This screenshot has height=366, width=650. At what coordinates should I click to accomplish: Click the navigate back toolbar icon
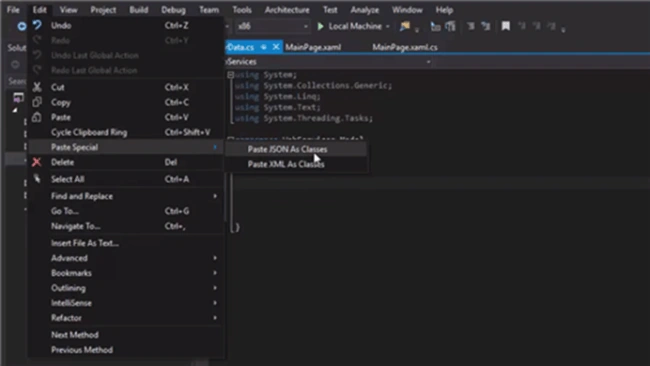tap(22, 26)
